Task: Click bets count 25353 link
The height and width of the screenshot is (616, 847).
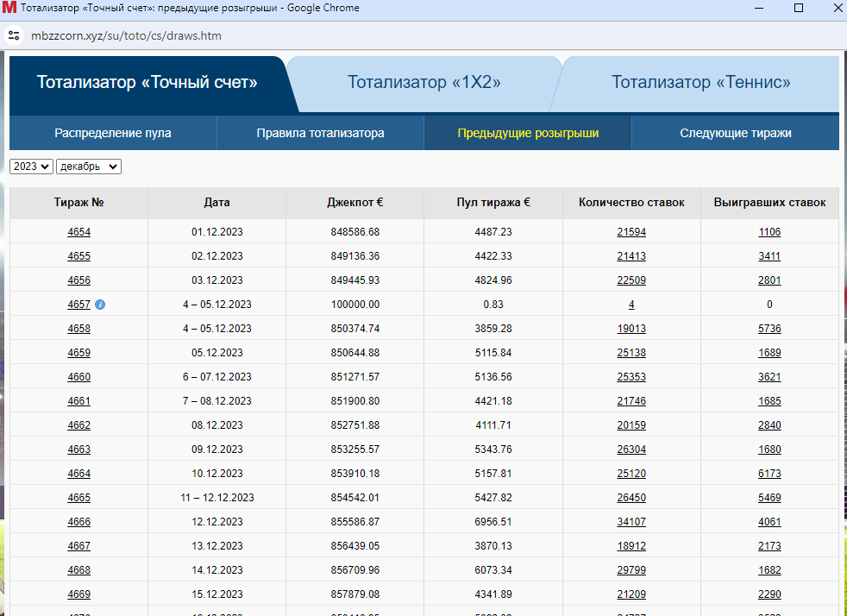Action: click(x=631, y=377)
